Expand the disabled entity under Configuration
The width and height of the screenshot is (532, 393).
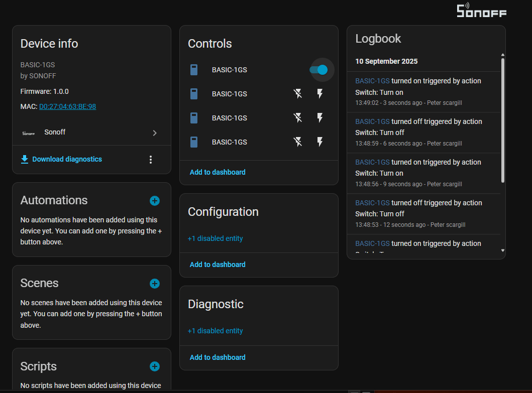[215, 238]
